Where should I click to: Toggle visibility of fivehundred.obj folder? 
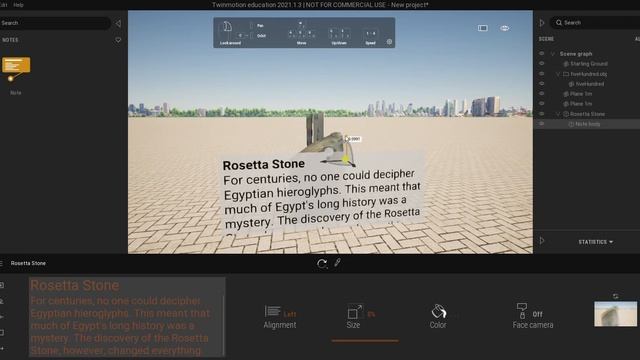coord(542,74)
